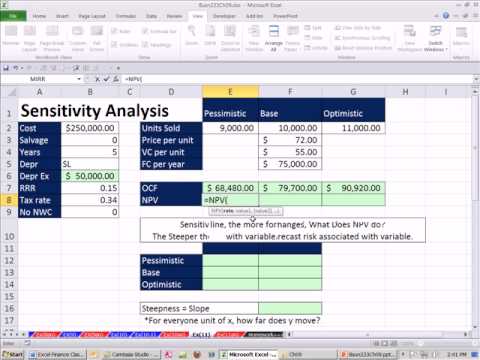Click Arrange All windows

pyautogui.click(x=274, y=37)
